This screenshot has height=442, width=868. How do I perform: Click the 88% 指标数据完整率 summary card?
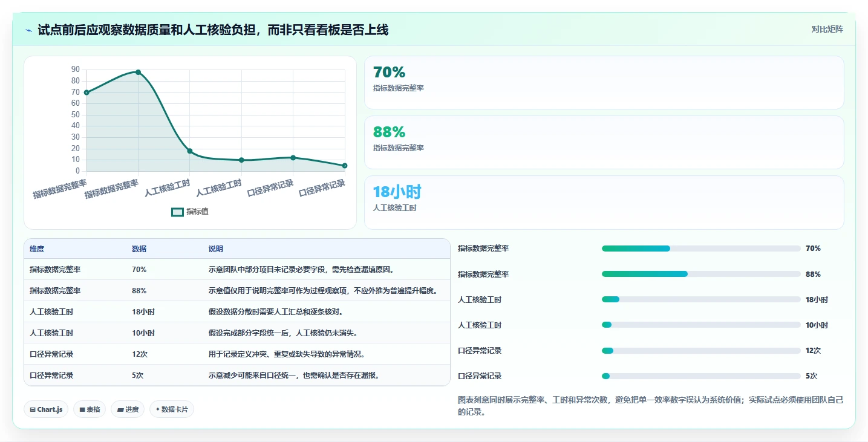tap(604, 142)
